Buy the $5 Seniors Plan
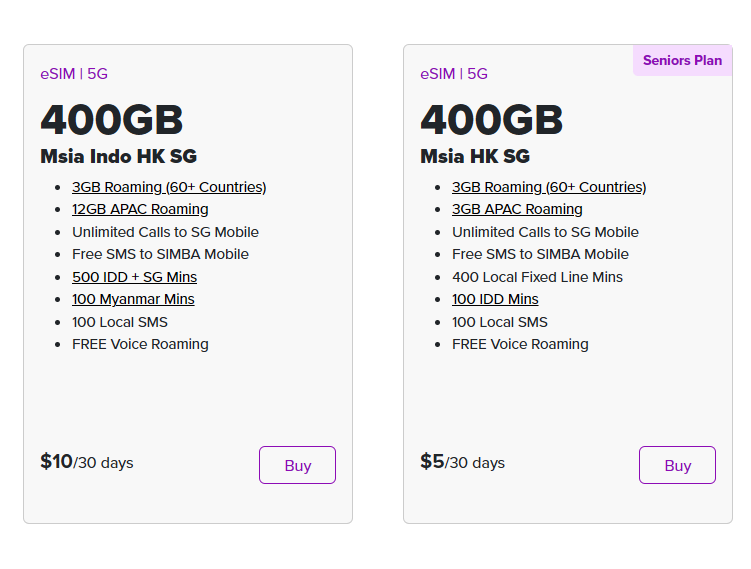Viewport: 751px width, 569px height. 677,465
